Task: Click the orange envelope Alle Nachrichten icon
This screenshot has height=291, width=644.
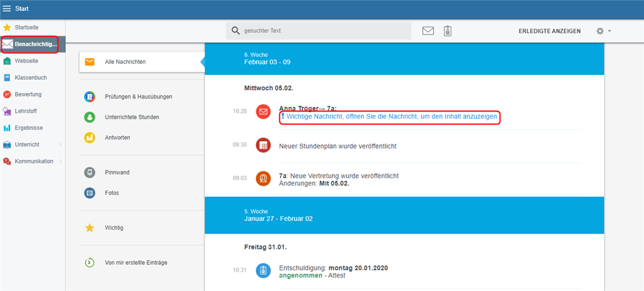Action: [90, 62]
